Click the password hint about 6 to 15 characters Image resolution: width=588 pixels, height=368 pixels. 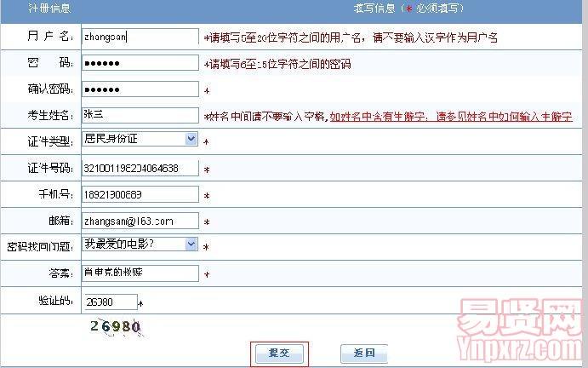coord(277,64)
